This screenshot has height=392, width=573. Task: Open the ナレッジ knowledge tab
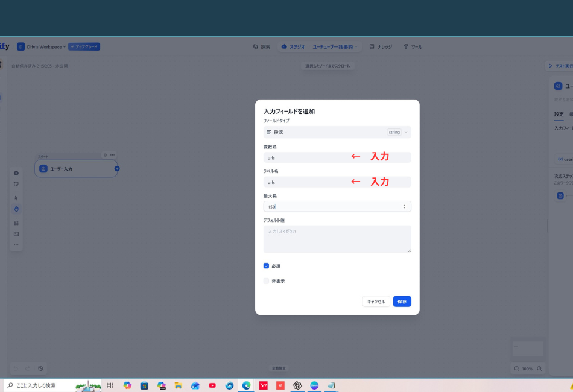tap(381, 47)
